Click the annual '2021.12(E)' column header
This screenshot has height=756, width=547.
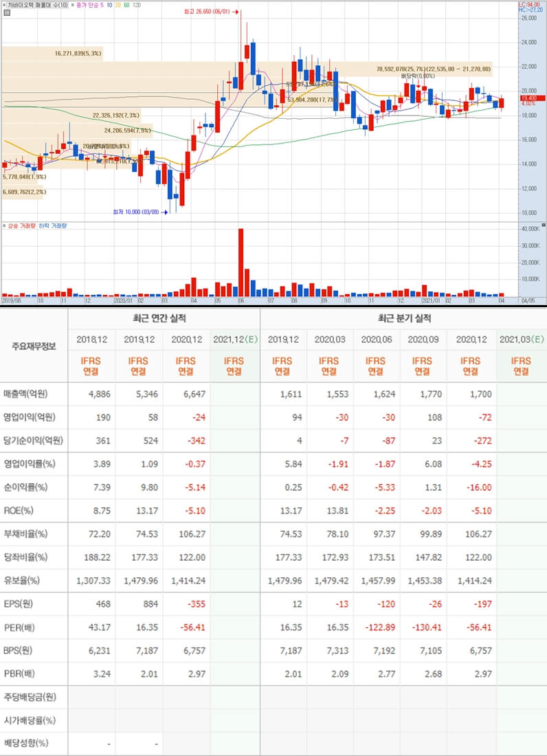coord(235,340)
